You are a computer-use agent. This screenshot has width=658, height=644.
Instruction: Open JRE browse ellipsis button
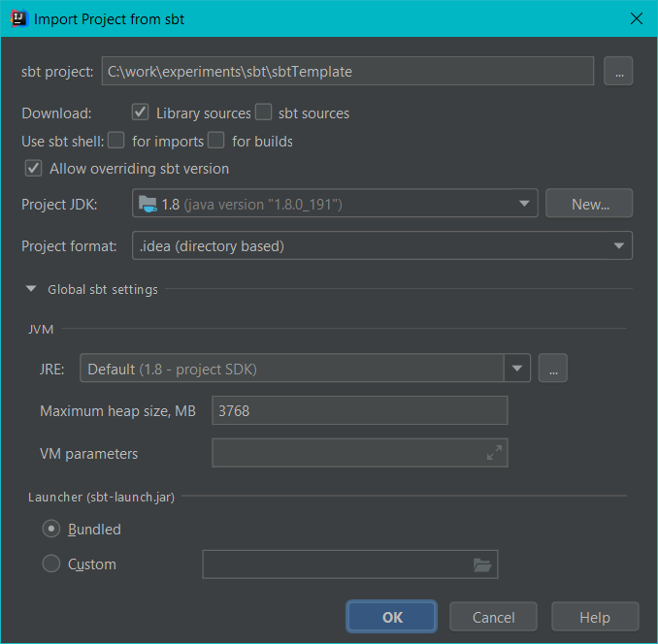pyautogui.click(x=553, y=369)
